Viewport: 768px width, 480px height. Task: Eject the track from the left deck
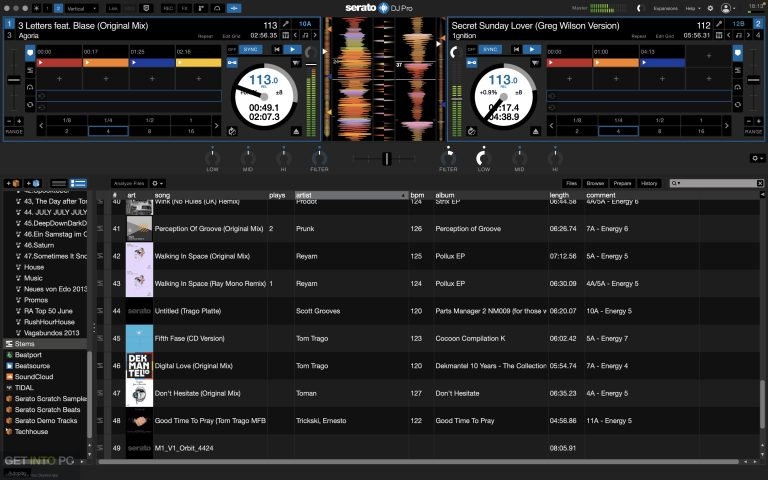(x=296, y=131)
